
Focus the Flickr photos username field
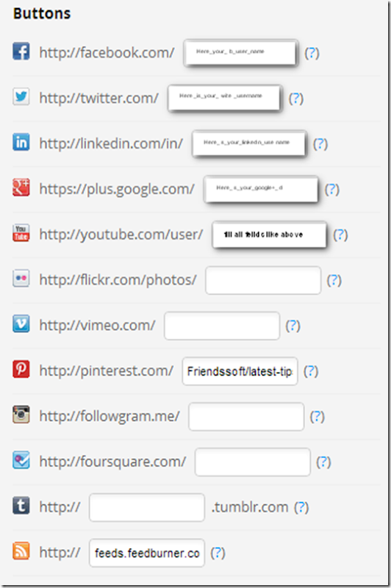click(263, 280)
